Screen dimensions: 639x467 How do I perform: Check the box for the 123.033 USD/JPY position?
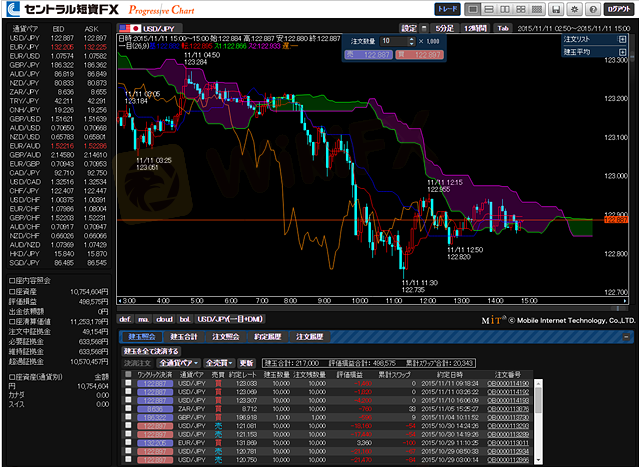127,384
